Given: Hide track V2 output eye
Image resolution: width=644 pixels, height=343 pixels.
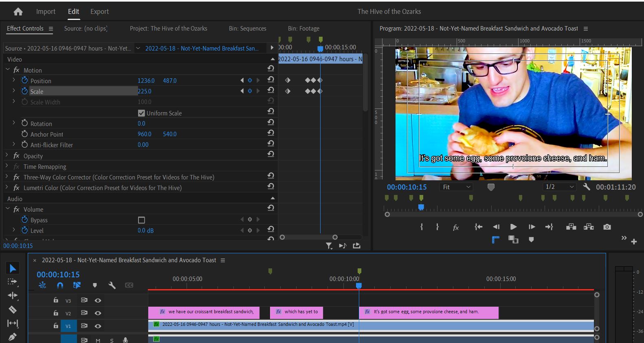Looking at the screenshot, I should pos(98,313).
